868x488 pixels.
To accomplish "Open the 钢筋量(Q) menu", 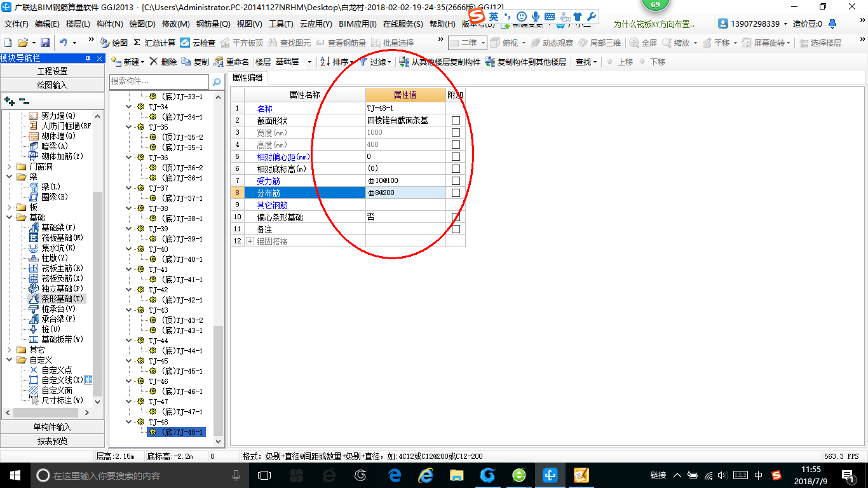I will click(x=214, y=24).
